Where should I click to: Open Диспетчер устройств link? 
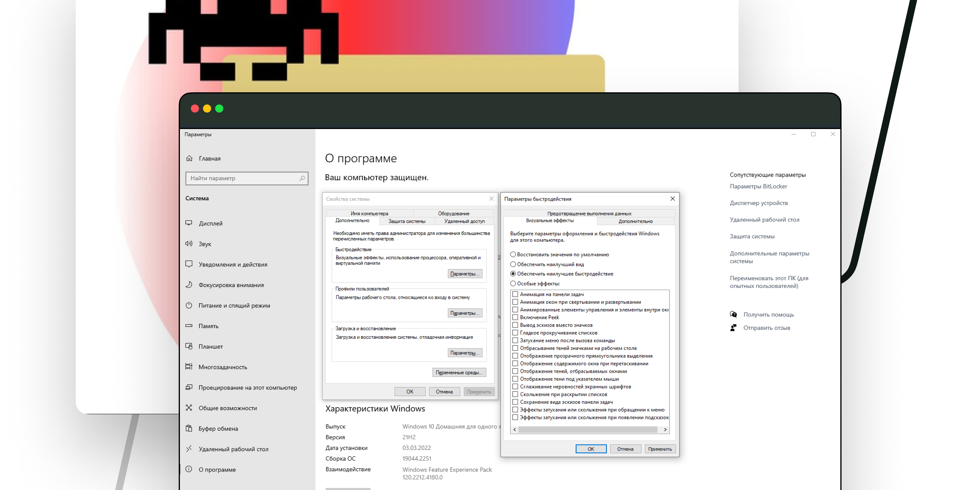[759, 203]
